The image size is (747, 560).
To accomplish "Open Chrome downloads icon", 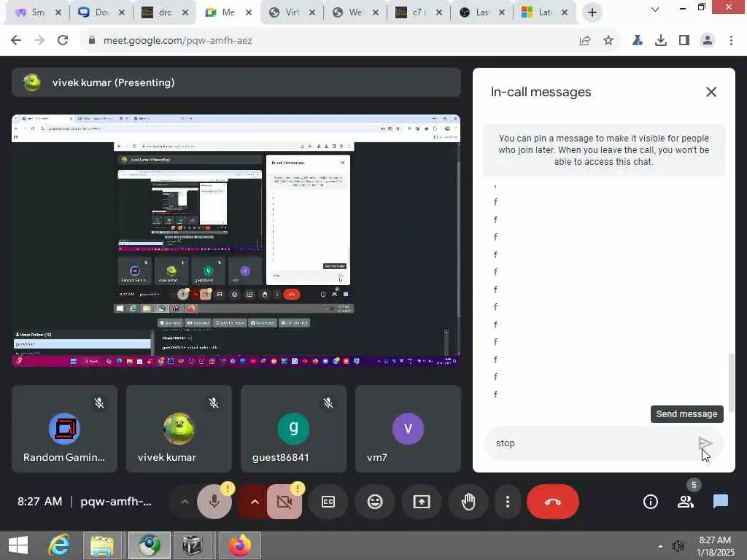I will [x=660, y=41].
